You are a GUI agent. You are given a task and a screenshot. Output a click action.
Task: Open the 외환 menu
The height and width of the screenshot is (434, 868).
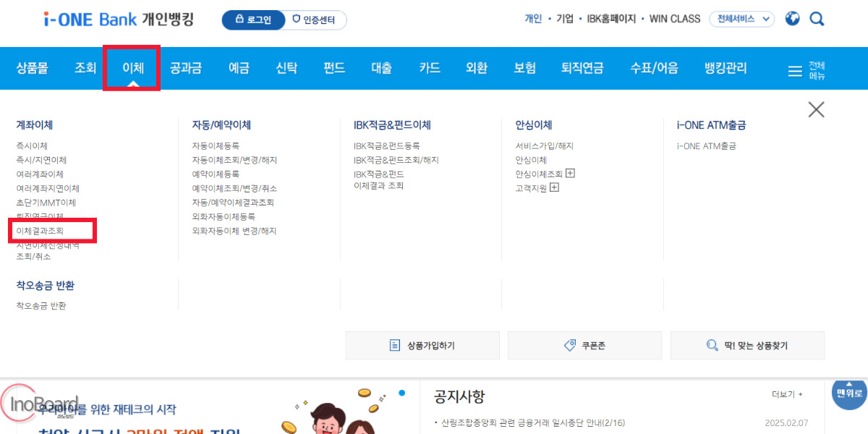[477, 69]
